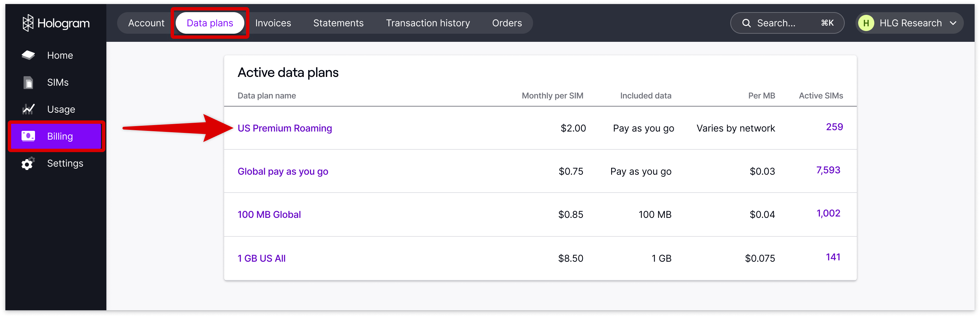
Task: Open the Orders tab
Action: [x=506, y=23]
